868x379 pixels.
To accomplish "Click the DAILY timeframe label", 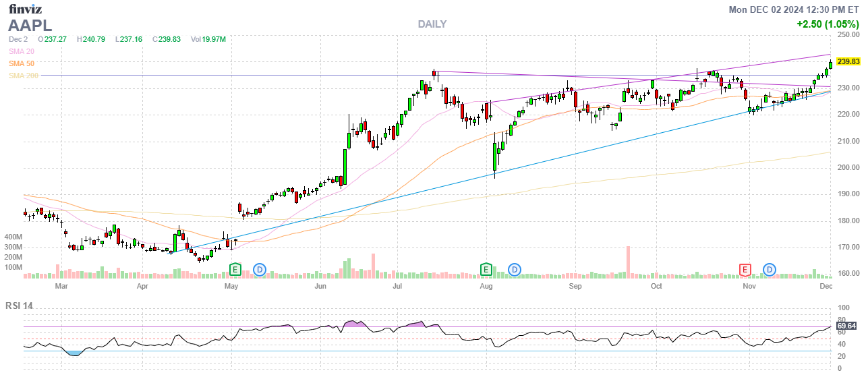I will click(432, 24).
